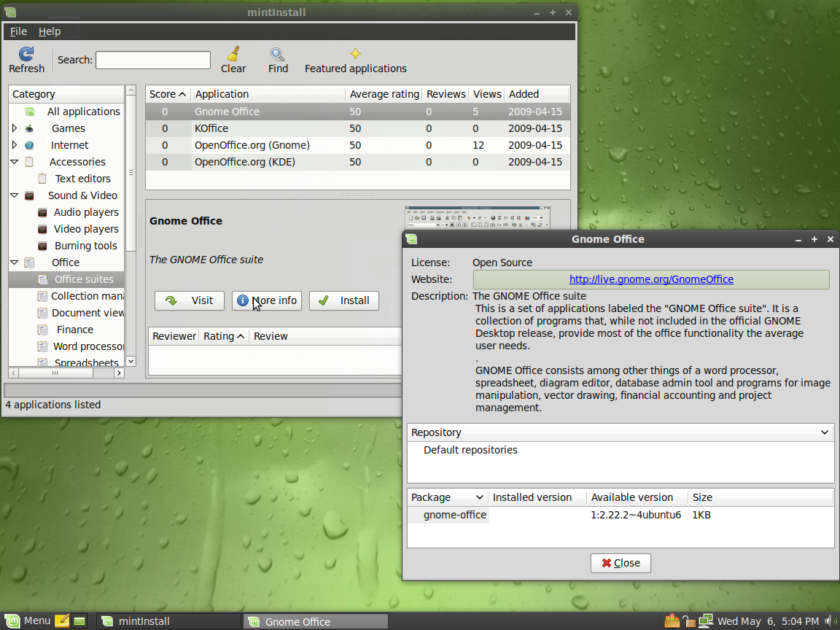Click the Burning tools icon
The image size is (840, 630).
pos(42,246)
